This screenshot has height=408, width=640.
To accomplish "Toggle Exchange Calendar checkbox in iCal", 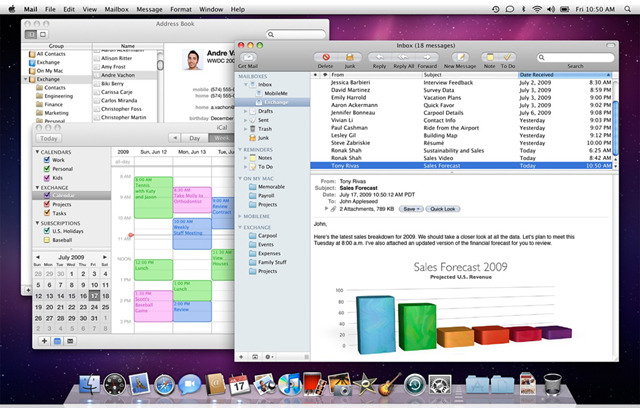I will (47, 195).
